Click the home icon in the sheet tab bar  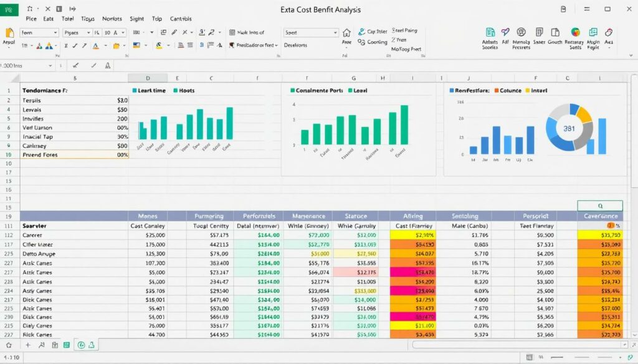coord(9,345)
